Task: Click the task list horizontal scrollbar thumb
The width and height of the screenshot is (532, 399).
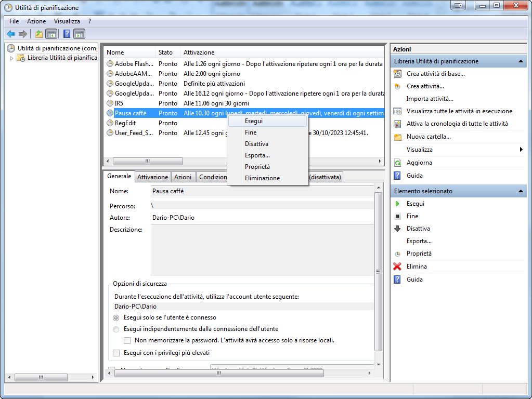Action: pos(148,161)
